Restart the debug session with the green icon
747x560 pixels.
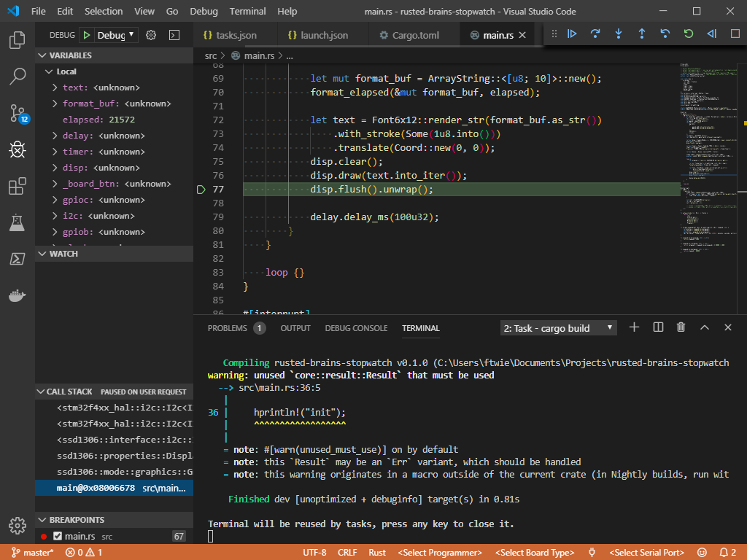[688, 34]
